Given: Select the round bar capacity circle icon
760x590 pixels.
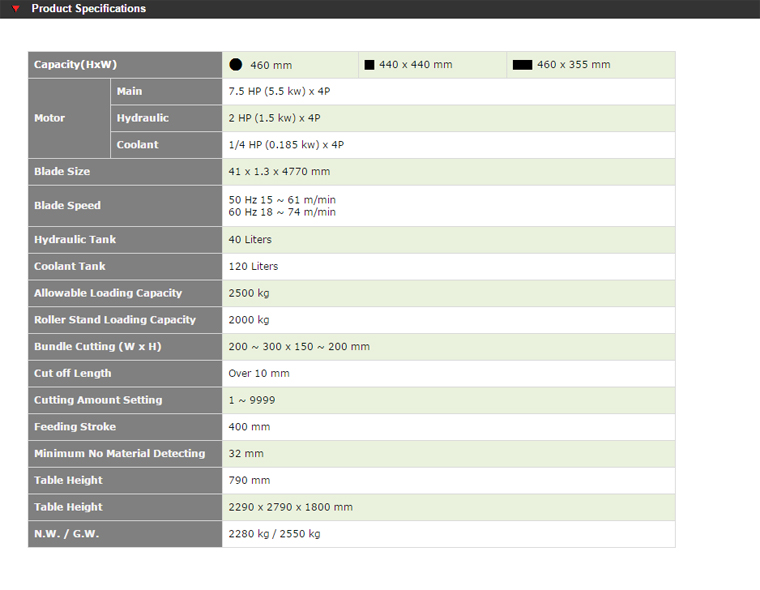Looking at the screenshot, I should click(236, 64).
